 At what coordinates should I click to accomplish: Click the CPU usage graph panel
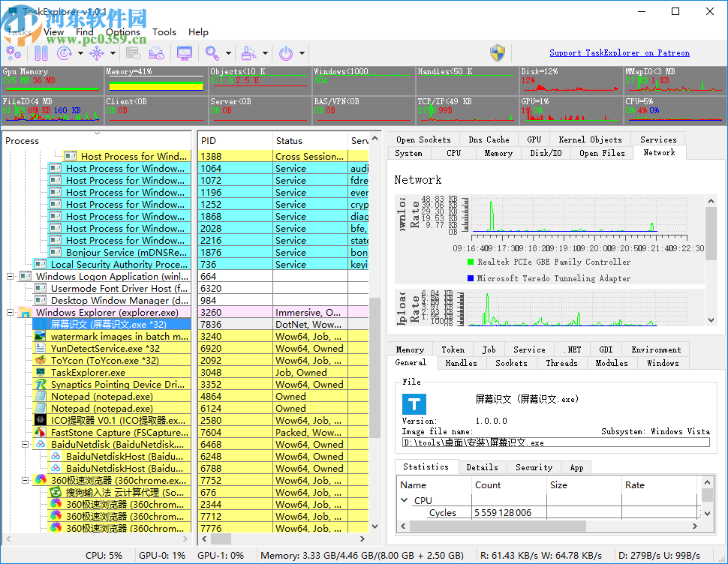point(674,109)
